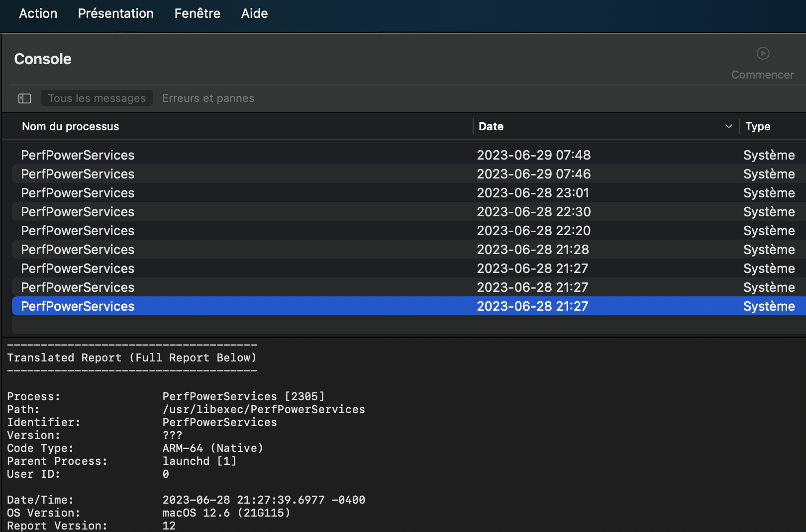806x532 pixels.
Task: Open the Aide menu
Action: tap(255, 13)
